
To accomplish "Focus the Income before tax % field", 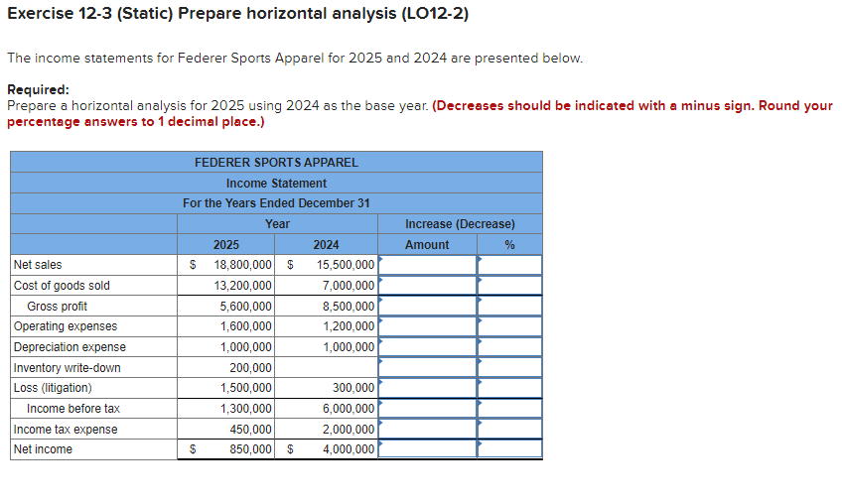I will click(509, 409).
